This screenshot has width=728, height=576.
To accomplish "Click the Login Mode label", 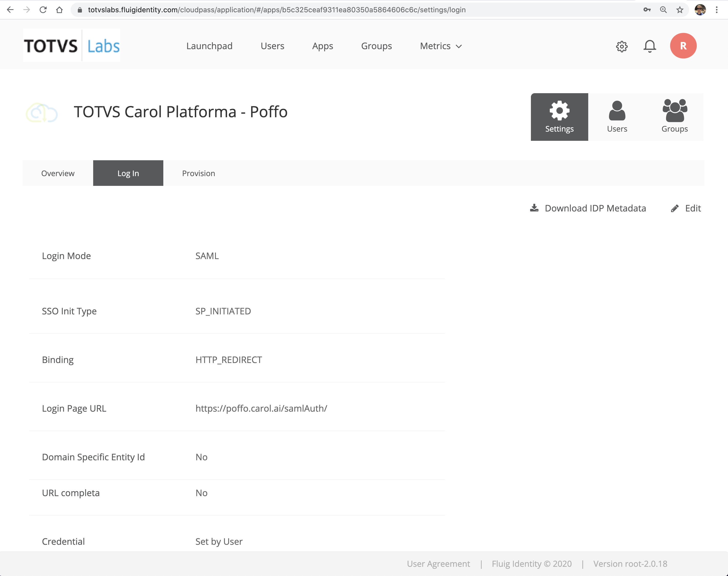I will point(67,256).
